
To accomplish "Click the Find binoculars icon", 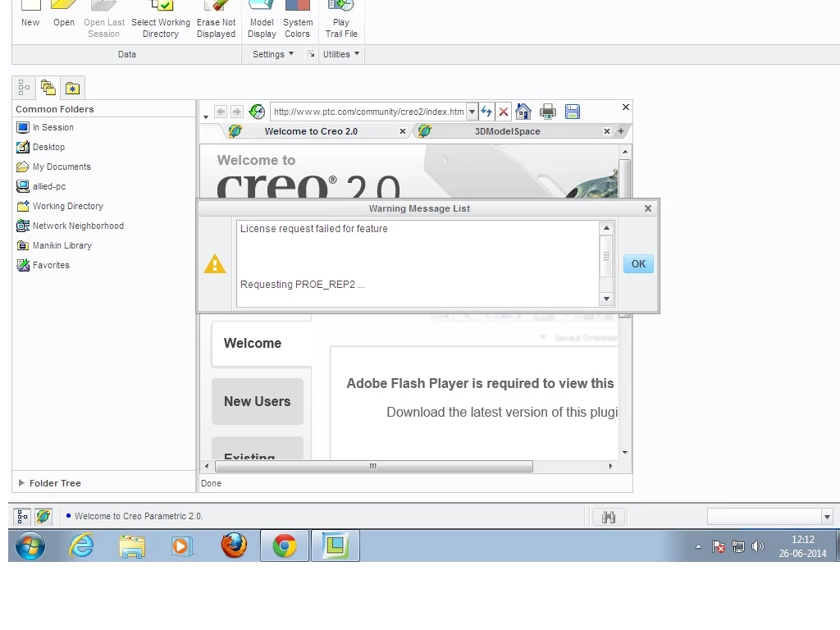I will click(x=609, y=517).
